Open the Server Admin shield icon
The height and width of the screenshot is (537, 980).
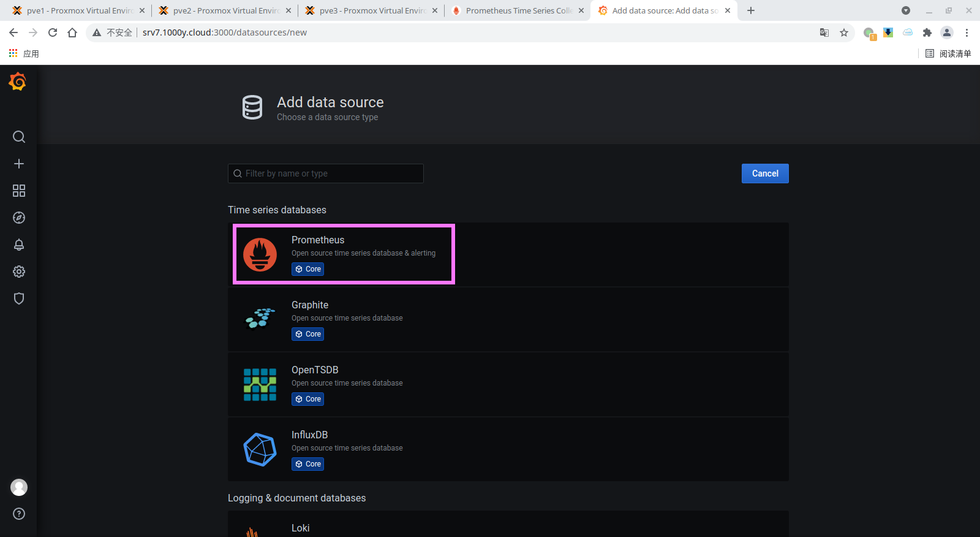tap(19, 299)
